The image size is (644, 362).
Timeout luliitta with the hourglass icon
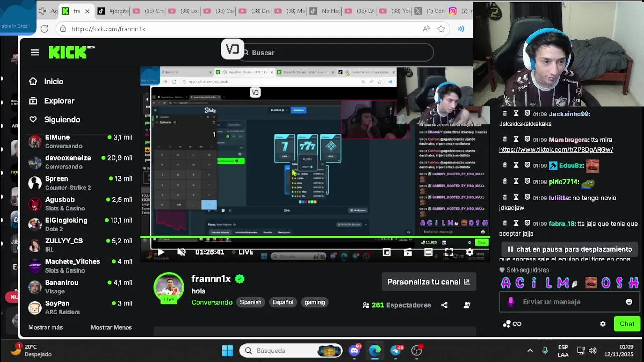point(516,198)
